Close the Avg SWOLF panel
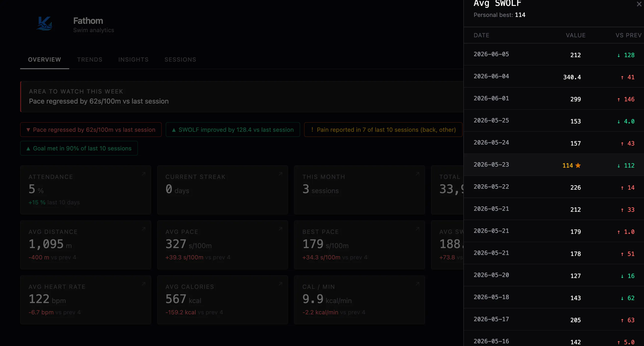Screen dimensions: 644x346 pyautogui.click(x=639, y=4)
